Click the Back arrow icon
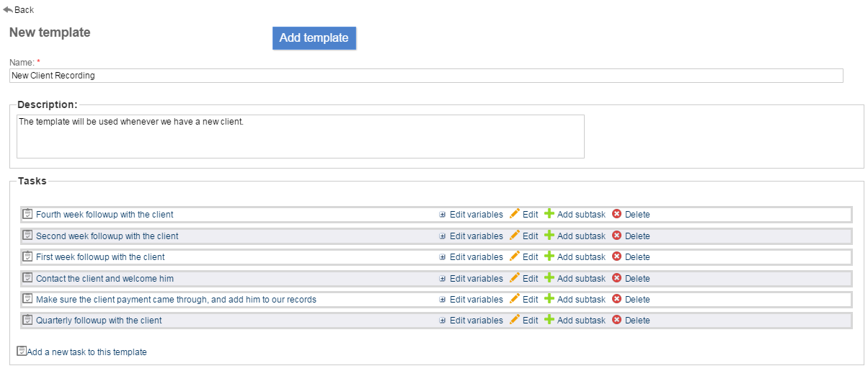This screenshot has width=868, height=371. tap(8, 9)
